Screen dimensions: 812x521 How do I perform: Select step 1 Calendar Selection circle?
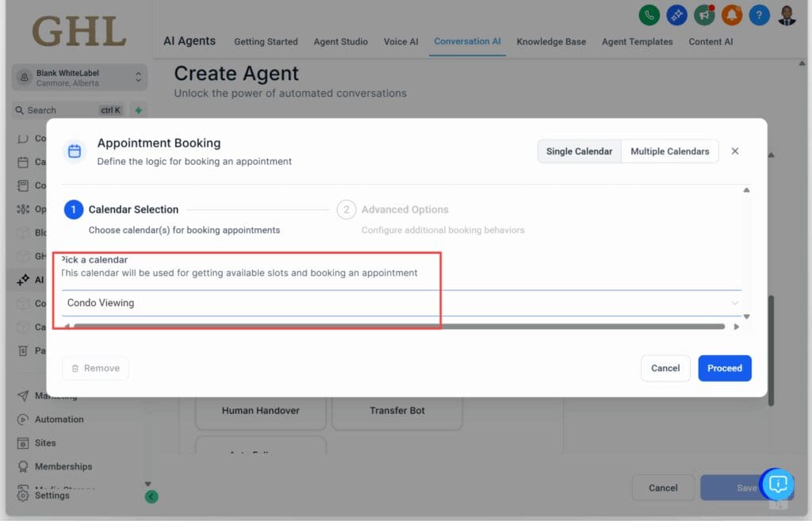click(x=74, y=209)
